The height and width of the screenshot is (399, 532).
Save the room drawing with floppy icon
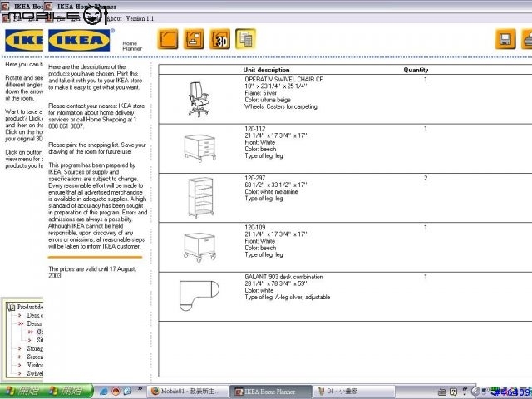point(505,39)
